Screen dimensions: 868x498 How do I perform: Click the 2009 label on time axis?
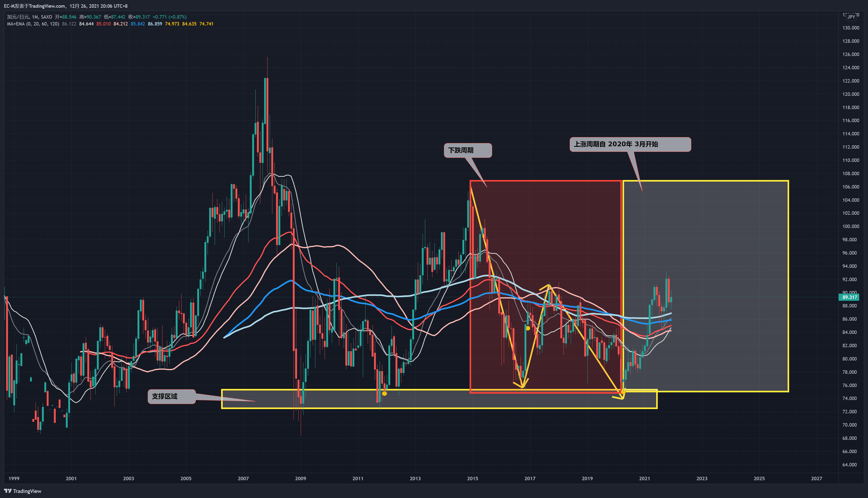(301, 479)
